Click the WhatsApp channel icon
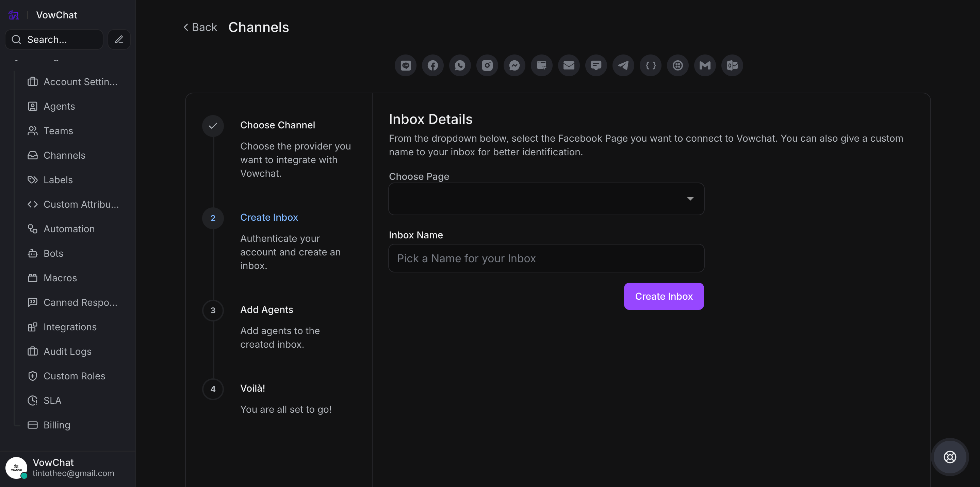Viewport: 980px width, 487px height. [460, 65]
